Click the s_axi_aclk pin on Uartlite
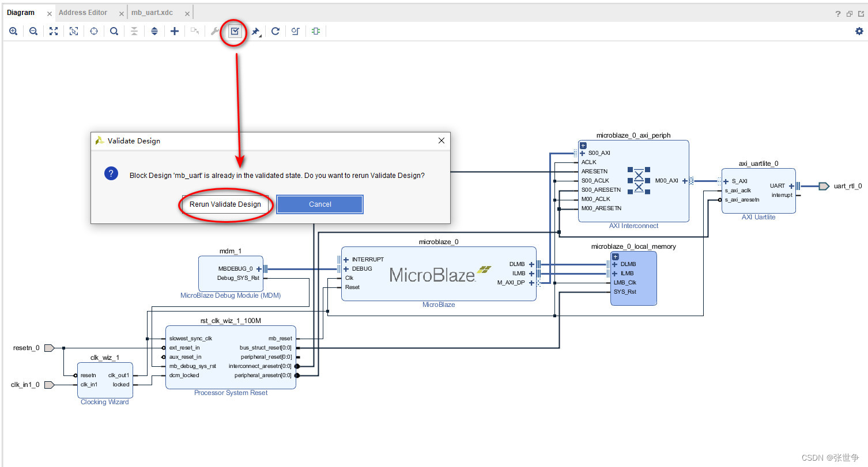This screenshot has height=467, width=868. coord(738,191)
